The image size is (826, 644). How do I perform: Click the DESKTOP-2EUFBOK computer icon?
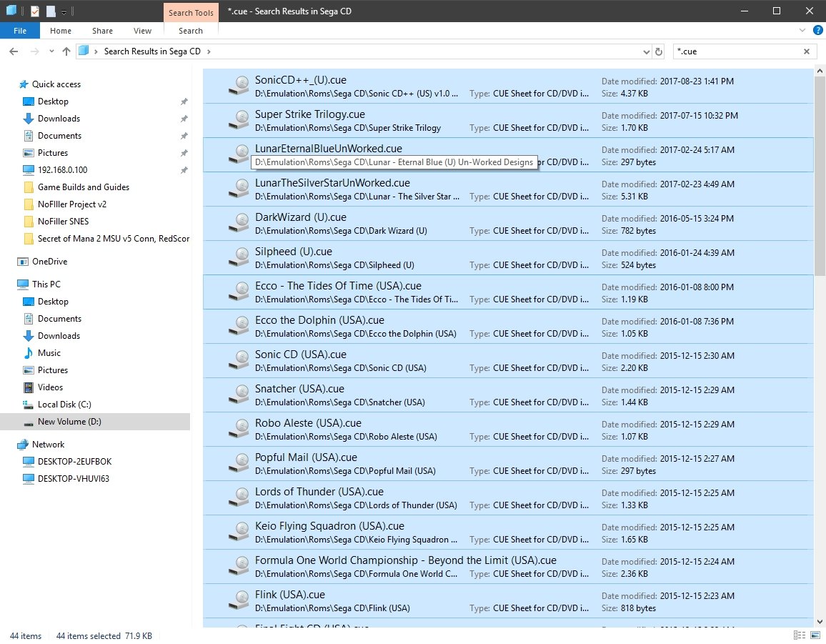[x=29, y=462]
